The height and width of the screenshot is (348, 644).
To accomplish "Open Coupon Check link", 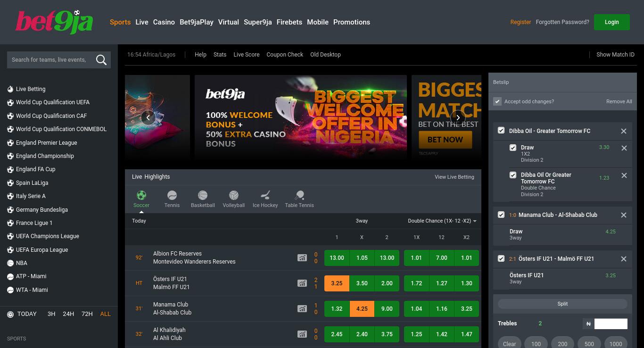I will pyautogui.click(x=285, y=55).
